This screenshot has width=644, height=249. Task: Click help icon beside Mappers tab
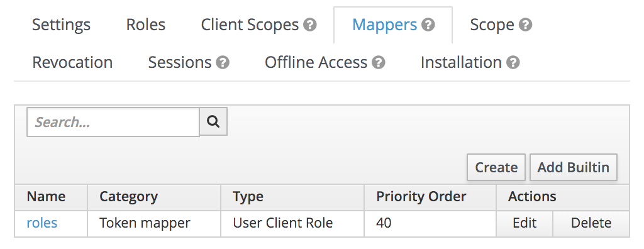tap(428, 25)
